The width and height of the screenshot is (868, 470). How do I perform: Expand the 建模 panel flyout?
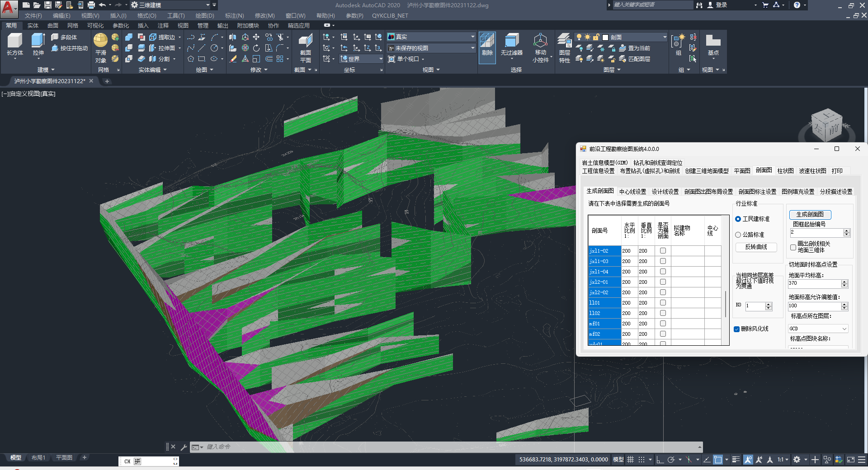pos(46,70)
